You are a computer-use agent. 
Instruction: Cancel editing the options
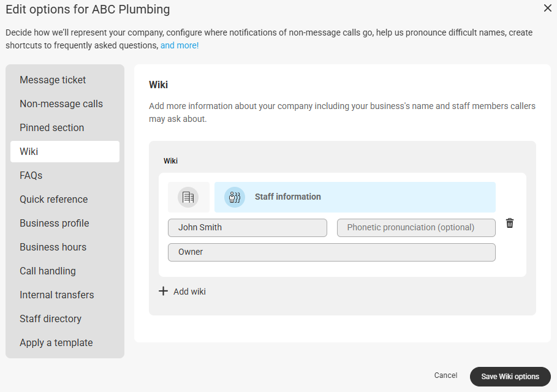tap(445, 375)
